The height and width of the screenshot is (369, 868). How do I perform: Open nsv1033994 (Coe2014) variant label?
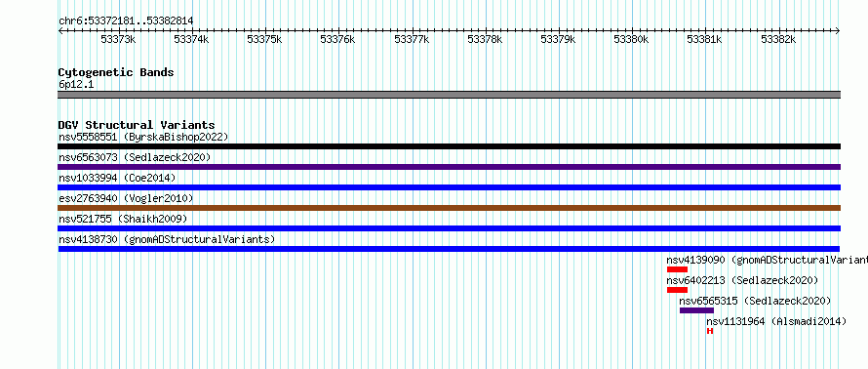pyautogui.click(x=117, y=178)
